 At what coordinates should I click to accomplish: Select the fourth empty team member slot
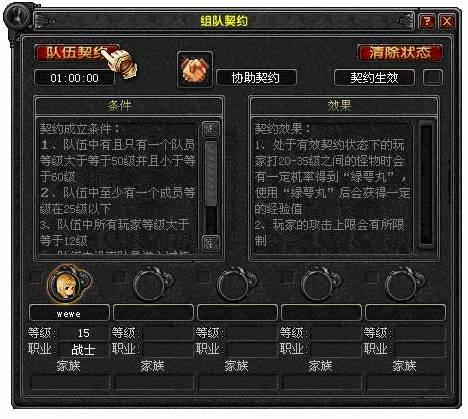[320, 284]
